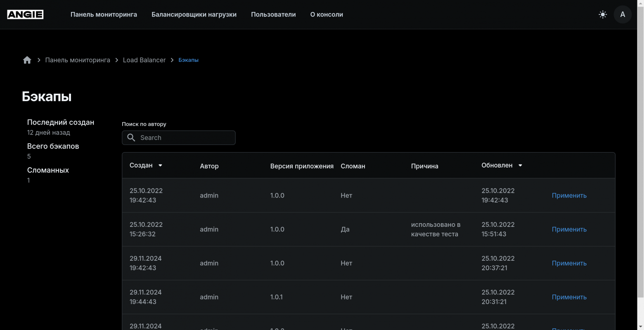Focus the author Search input field

click(186, 138)
